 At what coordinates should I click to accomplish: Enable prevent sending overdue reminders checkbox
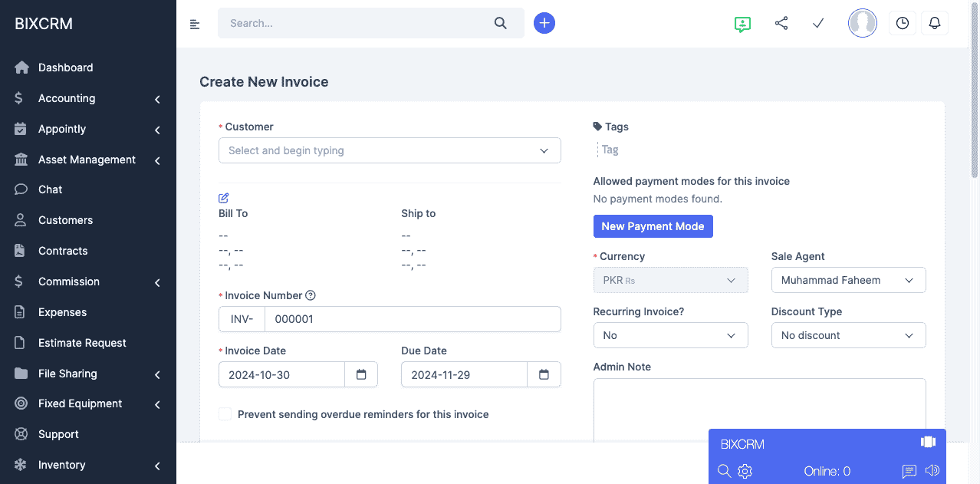click(x=225, y=414)
